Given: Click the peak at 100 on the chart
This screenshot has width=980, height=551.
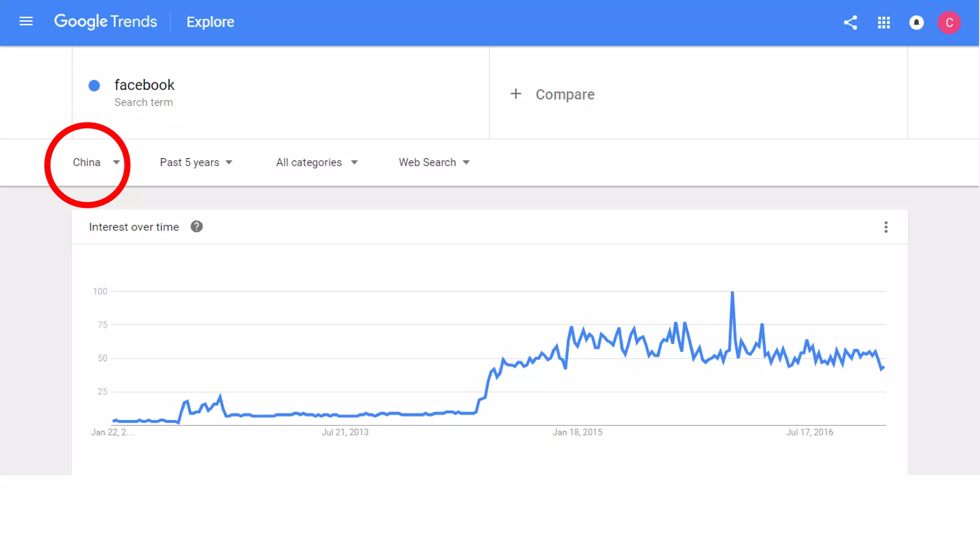Looking at the screenshot, I should click(732, 292).
